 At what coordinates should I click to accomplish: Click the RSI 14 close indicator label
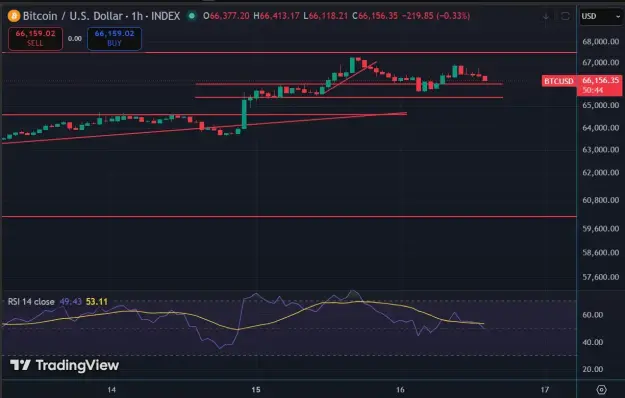[31, 302]
